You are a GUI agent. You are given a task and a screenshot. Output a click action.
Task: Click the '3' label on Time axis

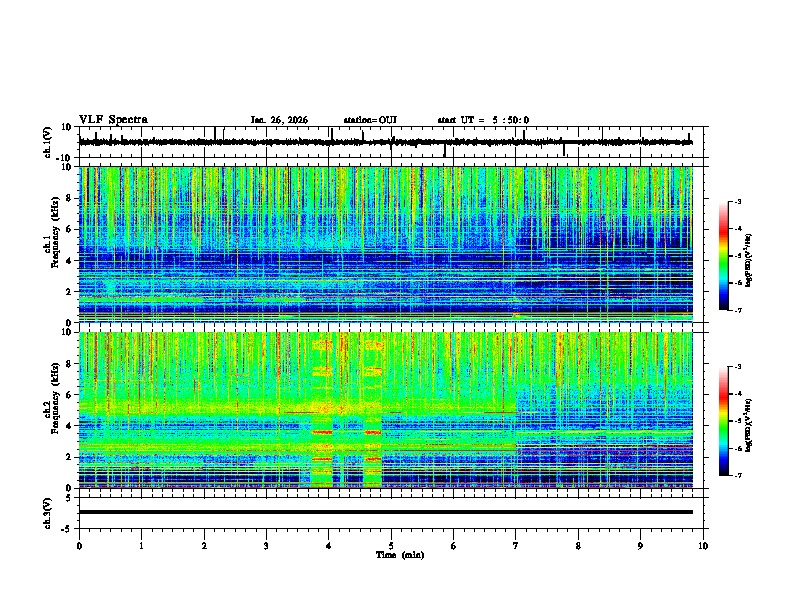[x=266, y=546]
